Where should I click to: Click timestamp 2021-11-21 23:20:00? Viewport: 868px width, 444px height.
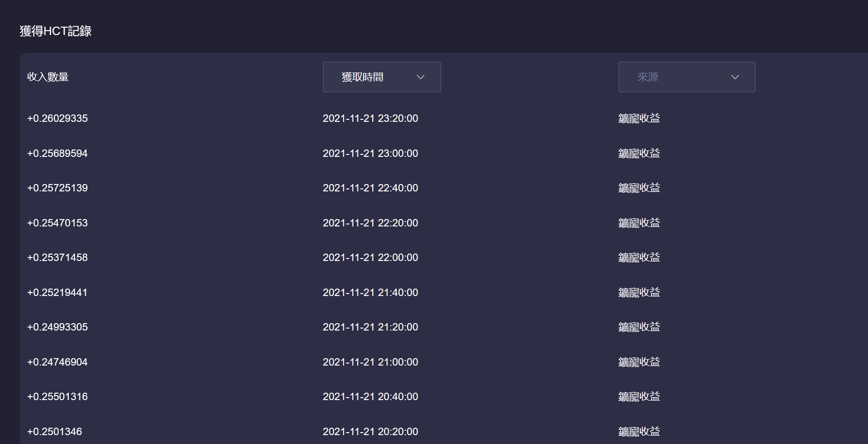click(x=370, y=118)
